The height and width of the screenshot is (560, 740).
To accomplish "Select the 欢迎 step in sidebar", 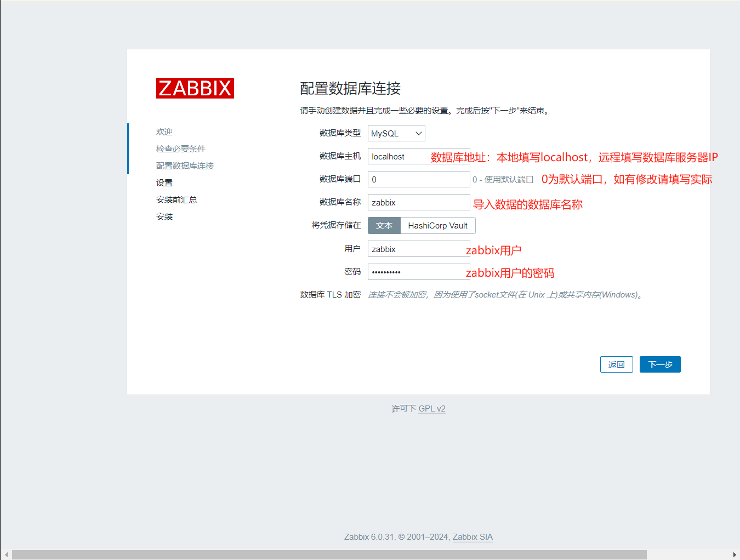I will pyautogui.click(x=164, y=132).
